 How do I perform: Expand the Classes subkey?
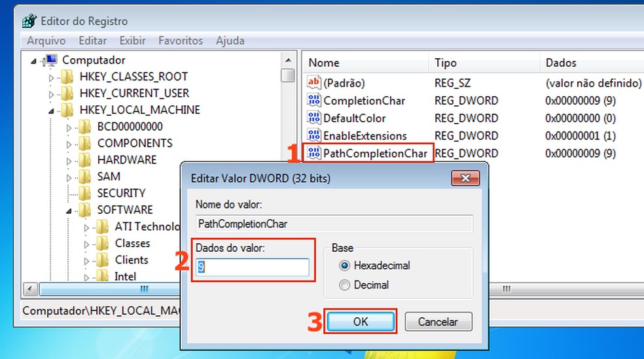click(x=86, y=245)
